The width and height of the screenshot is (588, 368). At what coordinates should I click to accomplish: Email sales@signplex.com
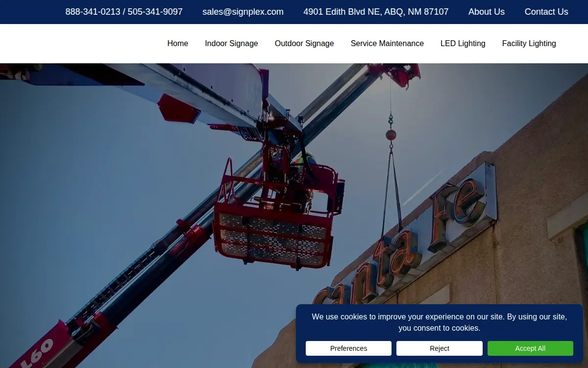pos(243,12)
